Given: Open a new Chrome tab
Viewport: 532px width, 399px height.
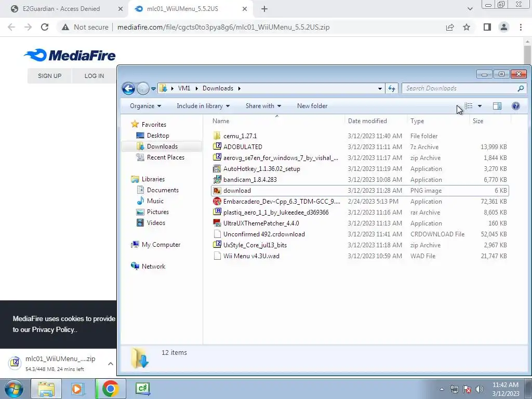Looking at the screenshot, I should 264,9.
